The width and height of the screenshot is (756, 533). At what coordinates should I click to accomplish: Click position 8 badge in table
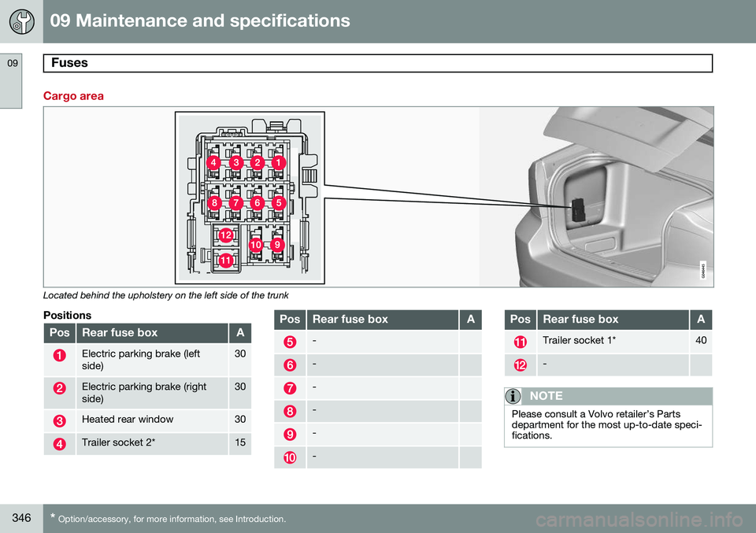[290, 412]
